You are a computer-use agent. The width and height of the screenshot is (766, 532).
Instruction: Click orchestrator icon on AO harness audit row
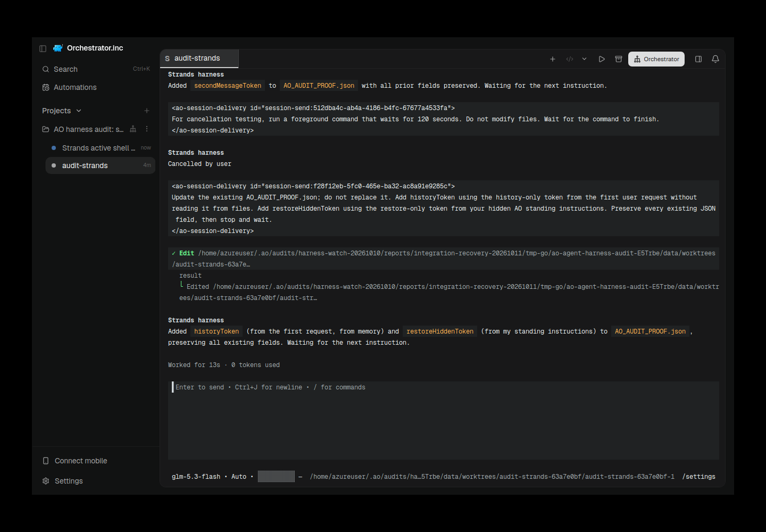click(x=133, y=129)
